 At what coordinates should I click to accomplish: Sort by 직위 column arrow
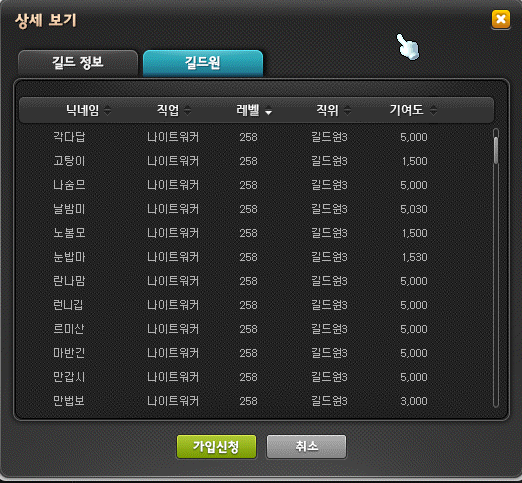point(347,110)
